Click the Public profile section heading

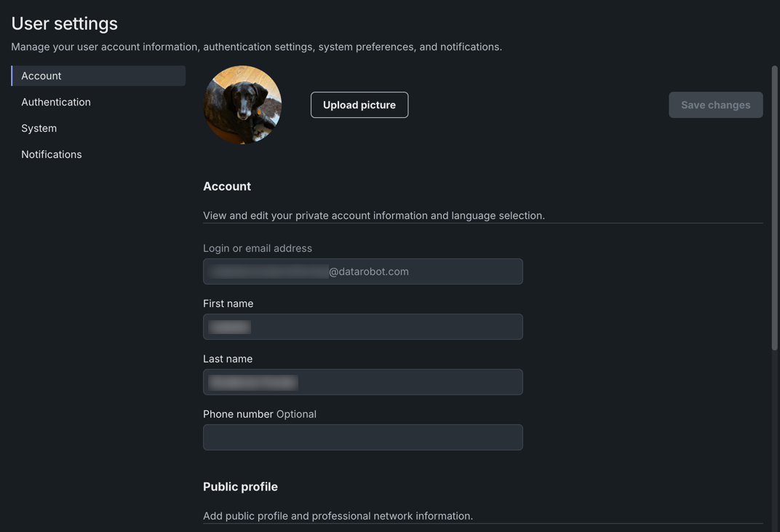tap(240, 487)
